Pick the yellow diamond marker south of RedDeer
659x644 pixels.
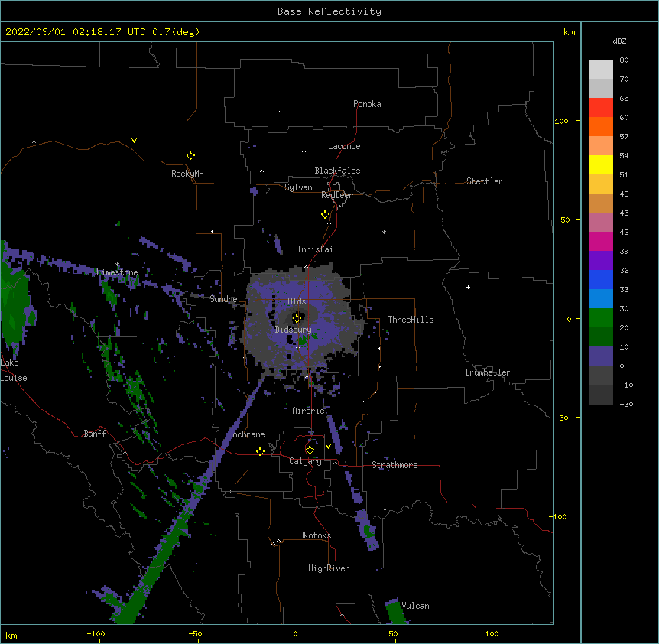point(326,215)
